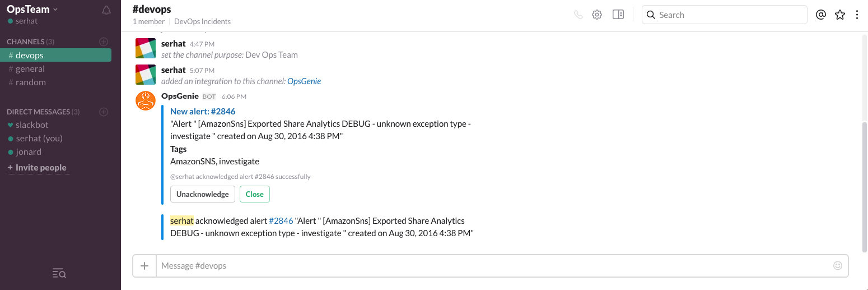Start a call with the phone icon
Viewport: 868px width, 290px height.
[578, 15]
